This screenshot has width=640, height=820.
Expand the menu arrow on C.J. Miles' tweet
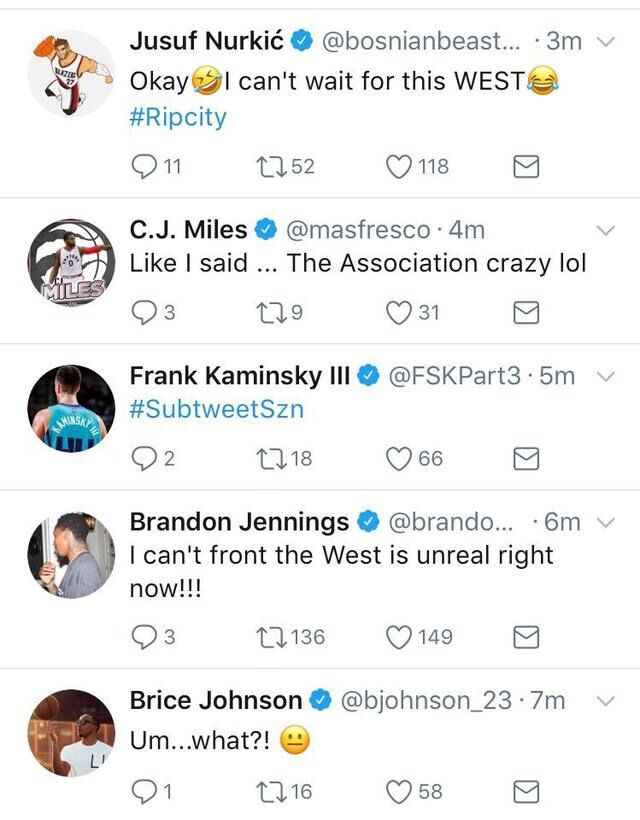pyautogui.click(x=604, y=230)
